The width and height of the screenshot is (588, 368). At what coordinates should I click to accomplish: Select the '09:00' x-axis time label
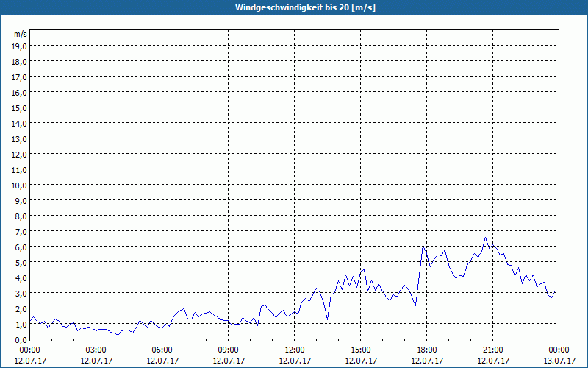pos(229,350)
